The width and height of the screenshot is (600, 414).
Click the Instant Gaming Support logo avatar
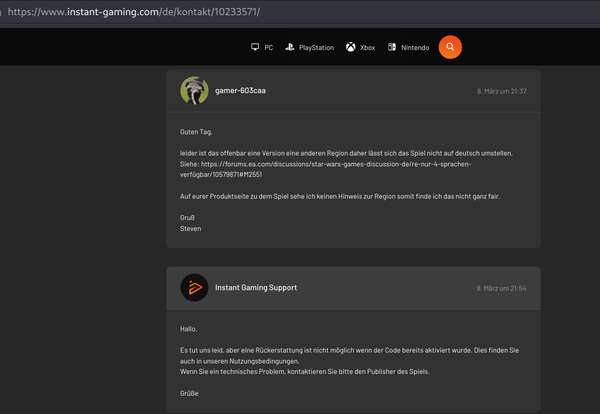pos(194,287)
